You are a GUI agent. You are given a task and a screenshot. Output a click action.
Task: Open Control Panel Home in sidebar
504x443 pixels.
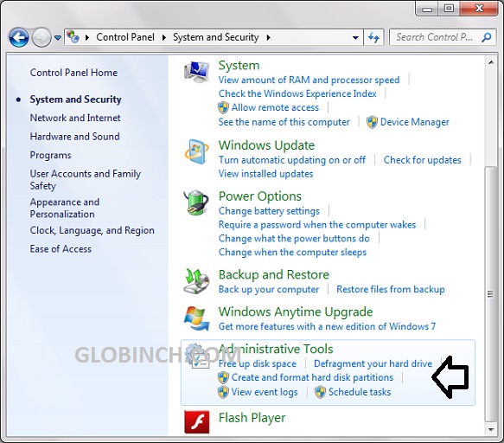point(73,73)
